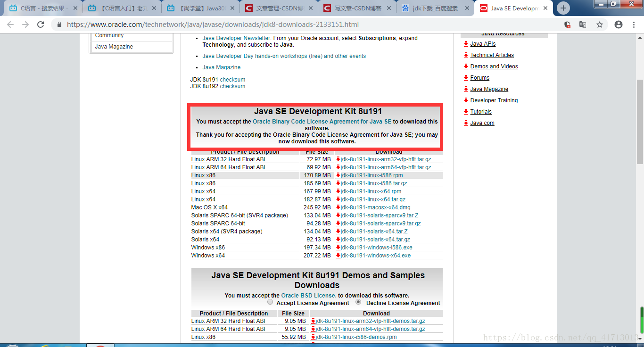Image resolution: width=644 pixels, height=347 pixels.
Task: Click download icon for jdk-8u191-macosx-x64.dmg
Action: coord(339,207)
